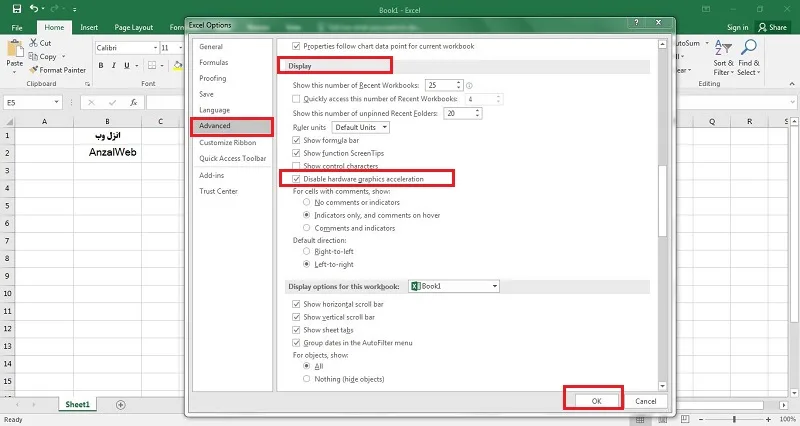Open the font size 11 dropdown

pos(180,48)
